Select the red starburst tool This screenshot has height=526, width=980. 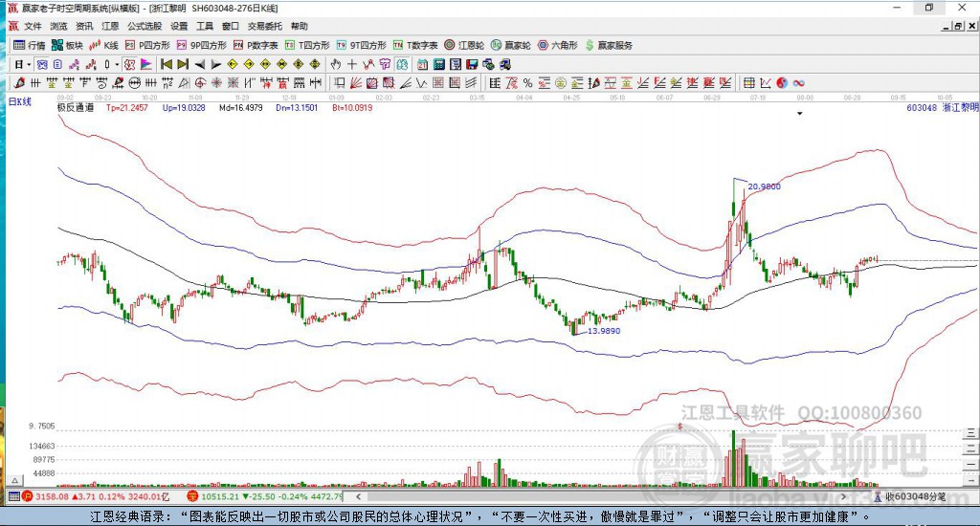[216, 82]
